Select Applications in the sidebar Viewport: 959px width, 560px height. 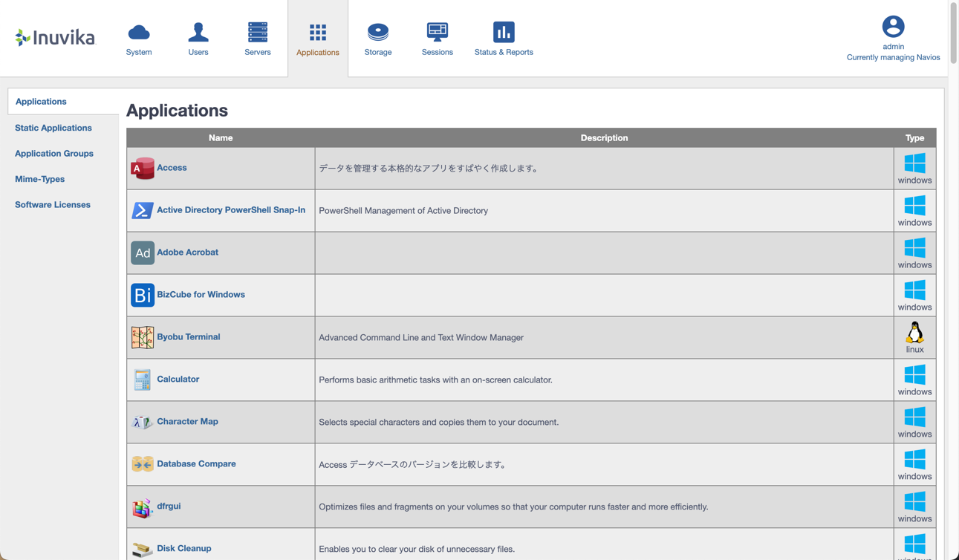(x=41, y=102)
